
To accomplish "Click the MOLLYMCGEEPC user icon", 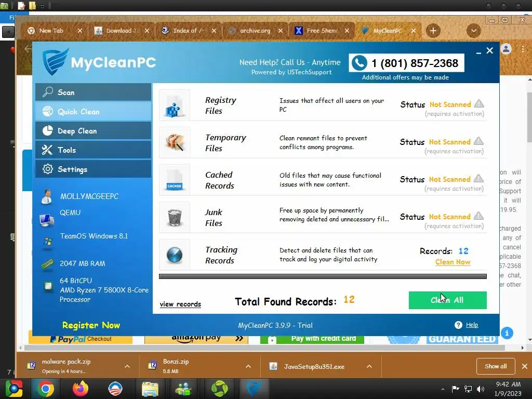I will point(46,197).
